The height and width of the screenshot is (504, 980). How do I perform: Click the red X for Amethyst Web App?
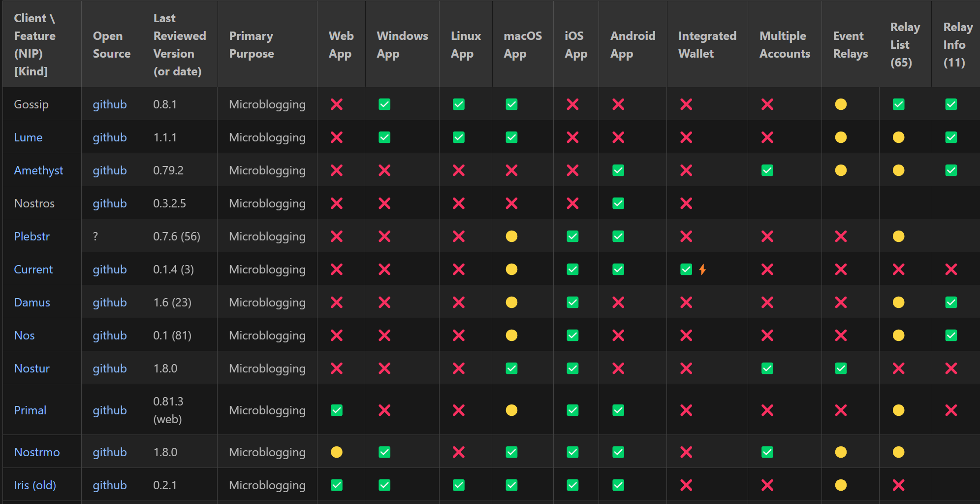click(336, 170)
